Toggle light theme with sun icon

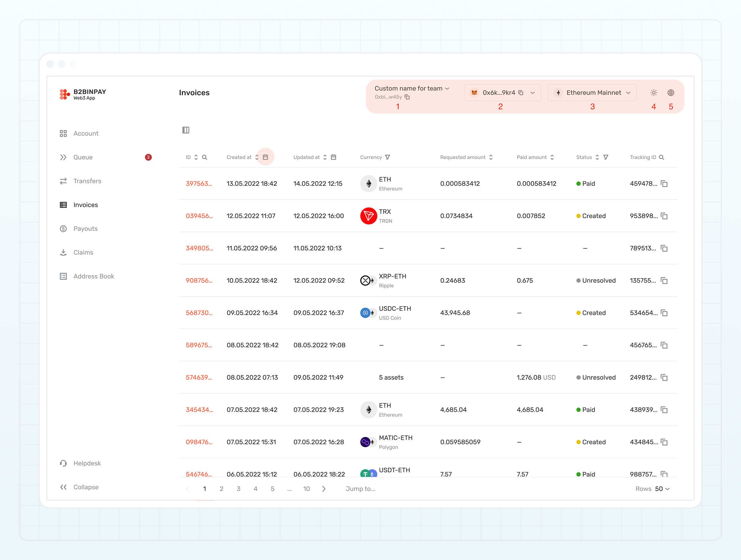coord(654,93)
